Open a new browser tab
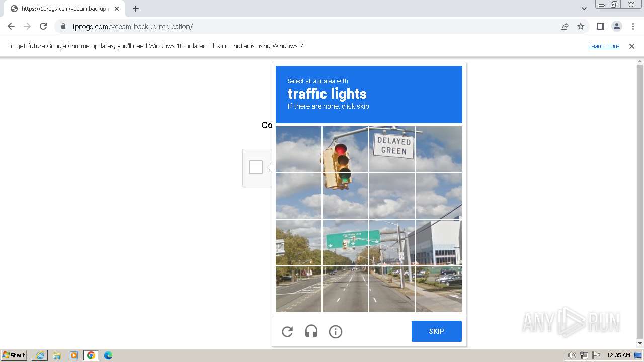 (x=136, y=9)
